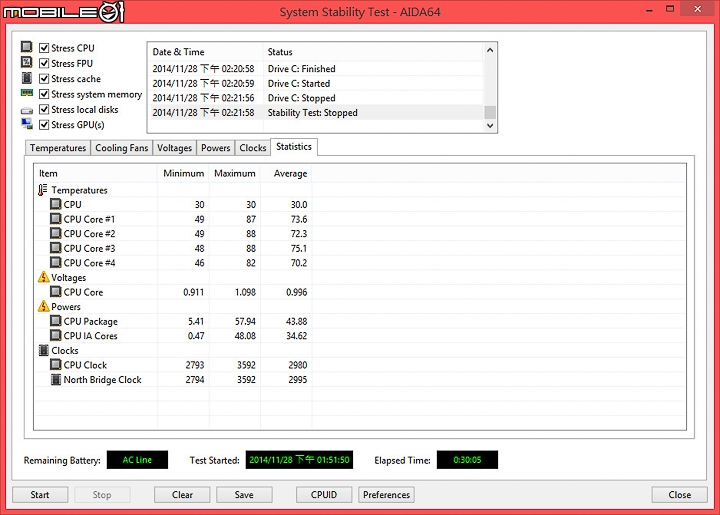Click the icon of CPU Package row
Screen dimensions: 720x515
[x=56, y=320]
